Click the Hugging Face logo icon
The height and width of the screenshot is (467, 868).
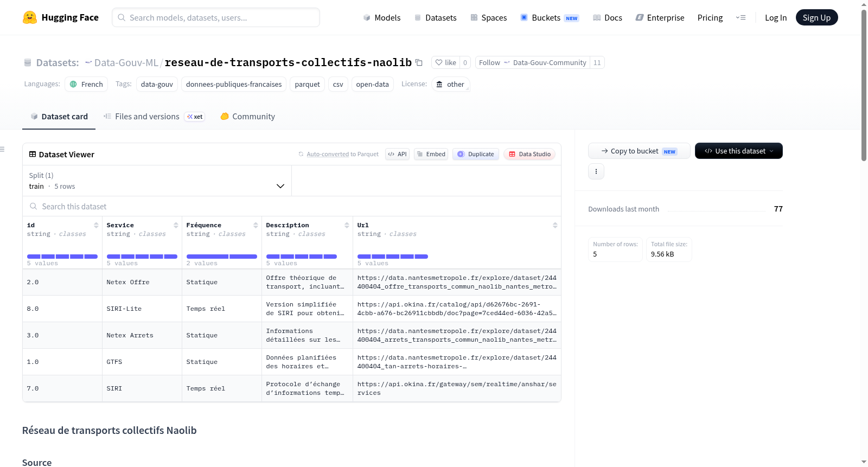(x=30, y=17)
